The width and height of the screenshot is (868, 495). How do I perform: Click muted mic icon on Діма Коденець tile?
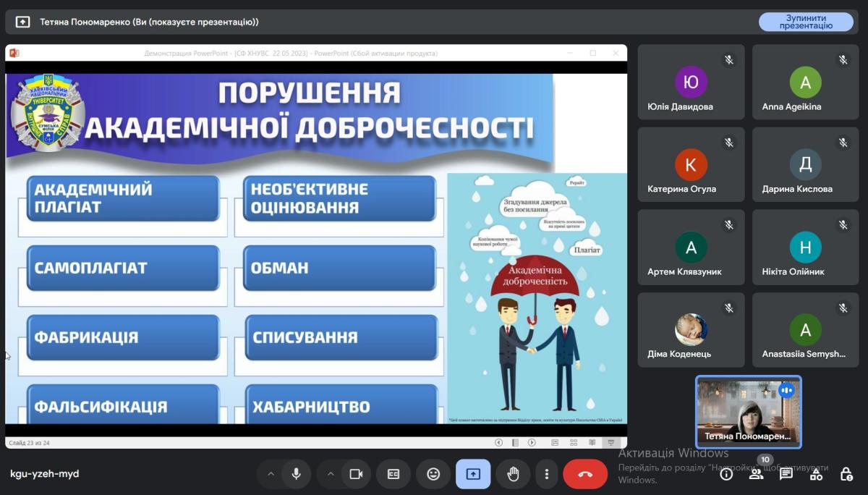pos(729,308)
